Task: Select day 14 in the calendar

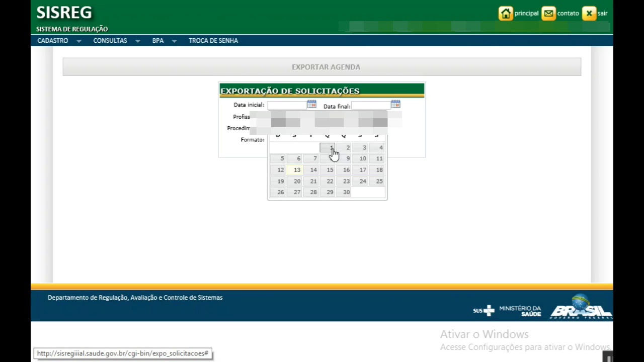Action: tap(311, 170)
